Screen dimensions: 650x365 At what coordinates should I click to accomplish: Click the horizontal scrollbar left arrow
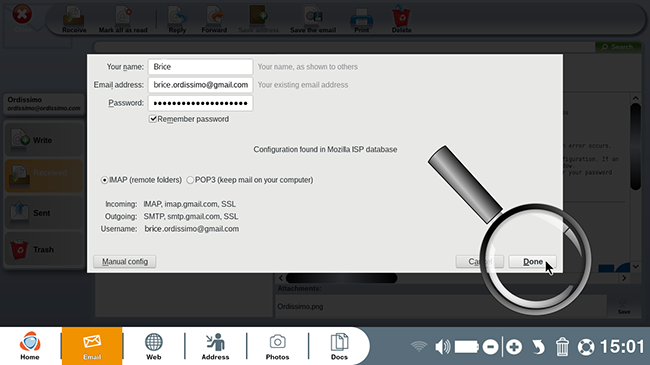tap(281, 278)
